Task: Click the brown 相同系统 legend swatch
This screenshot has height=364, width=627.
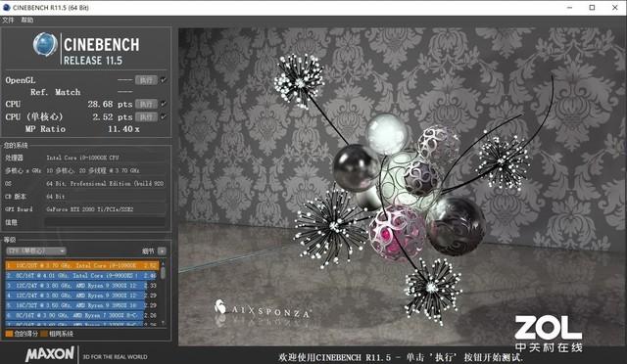Action: 44,334
